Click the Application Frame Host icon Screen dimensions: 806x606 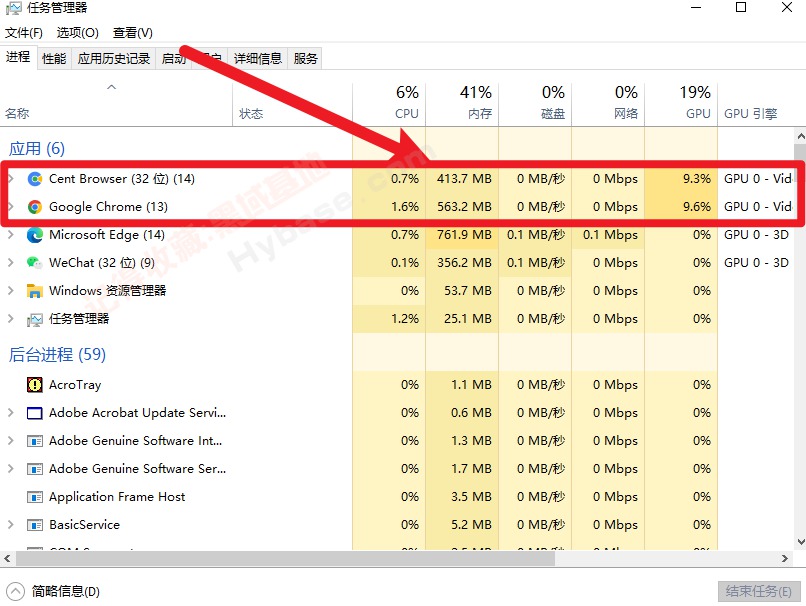point(34,497)
